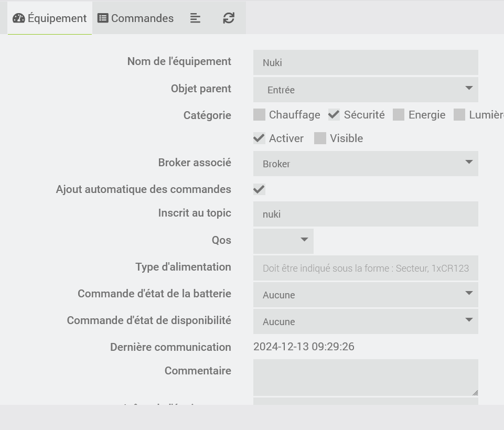Click the Nom de l'équipement field

[x=366, y=62]
